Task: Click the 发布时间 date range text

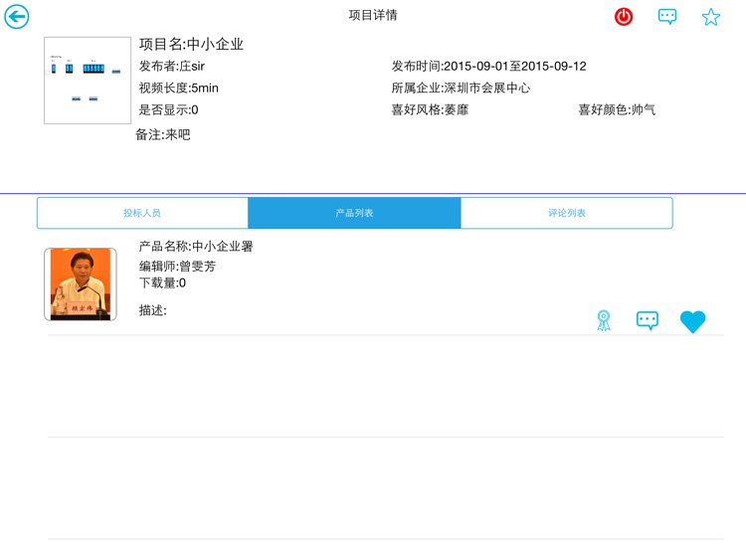Action: point(488,66)
